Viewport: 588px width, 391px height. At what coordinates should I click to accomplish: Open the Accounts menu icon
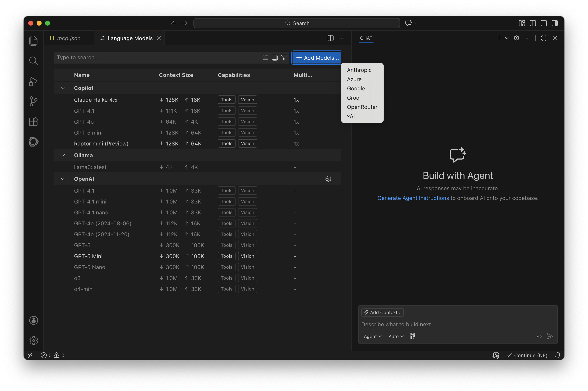[x=33, y=320]
